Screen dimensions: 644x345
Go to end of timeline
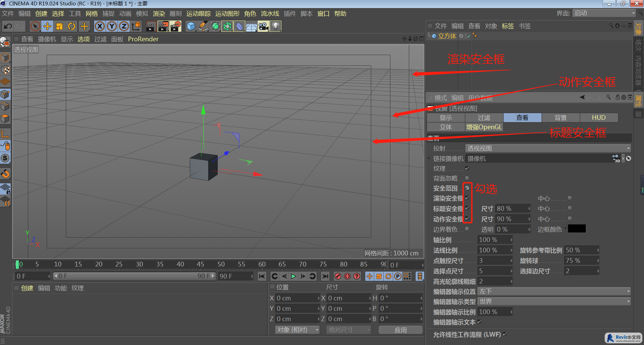(x=325, y=276)
